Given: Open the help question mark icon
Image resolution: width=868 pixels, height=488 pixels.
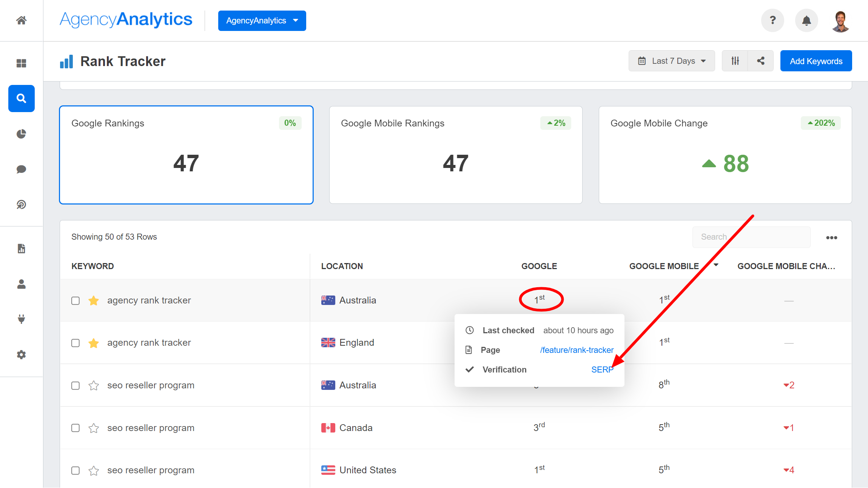Looking at the screenshot, I should pos(772,20).
